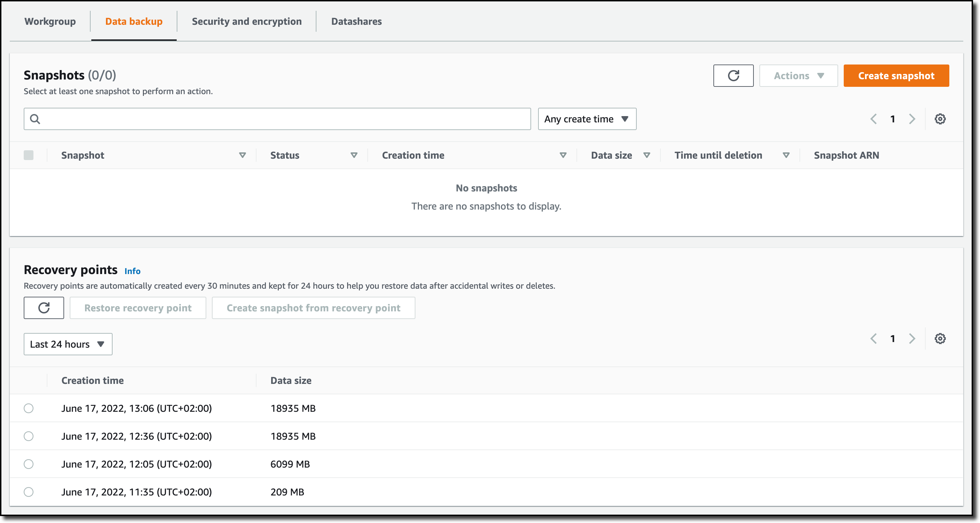Click the Create snapshot button

tap(896, 76)
